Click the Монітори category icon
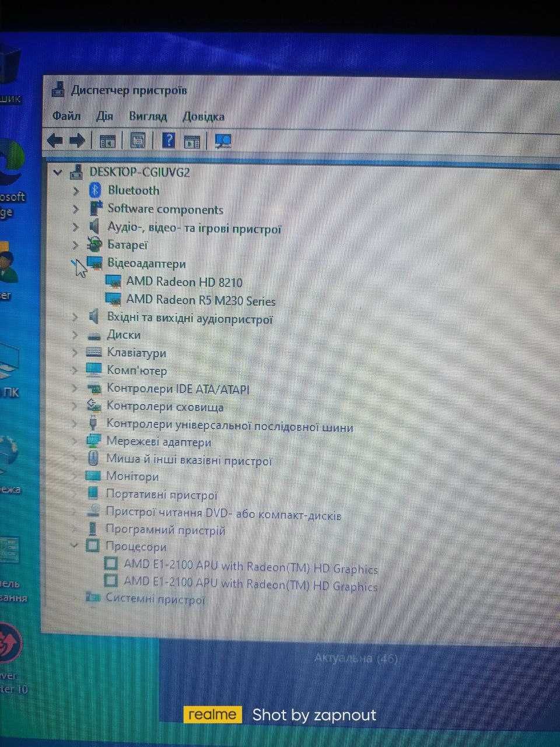 93,476
